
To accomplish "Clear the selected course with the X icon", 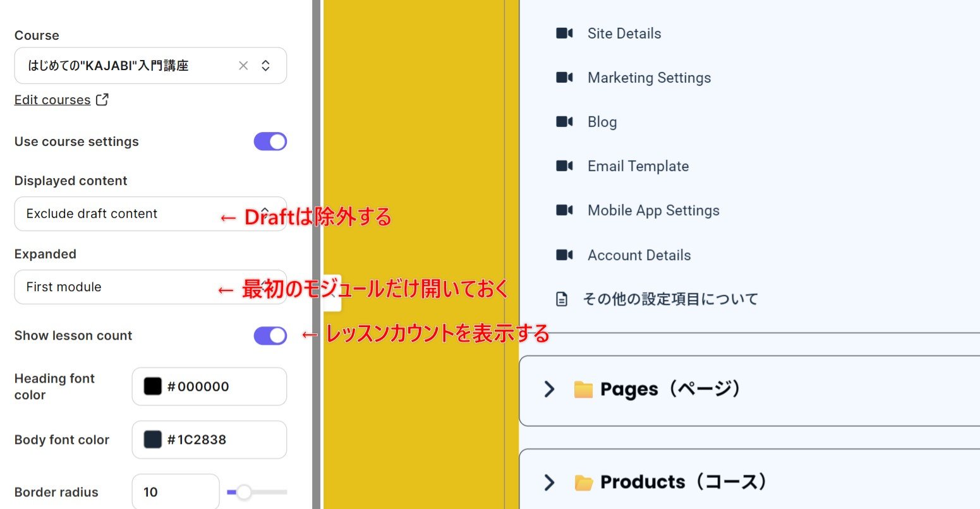I will tap(243, 66).
